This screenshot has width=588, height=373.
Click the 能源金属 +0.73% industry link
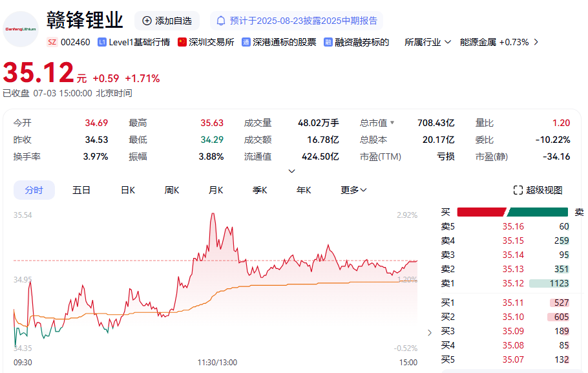pyautogui.click(x=494, y=42)
